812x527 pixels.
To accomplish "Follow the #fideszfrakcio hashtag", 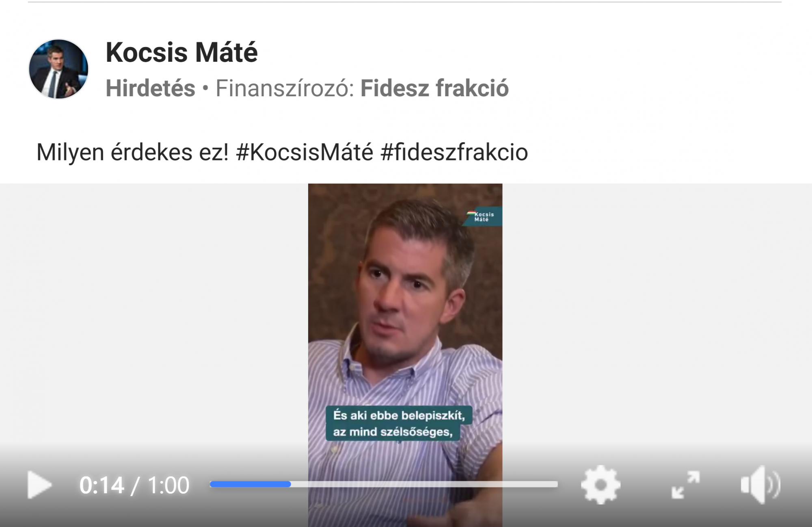I will [x=454, y=152].
